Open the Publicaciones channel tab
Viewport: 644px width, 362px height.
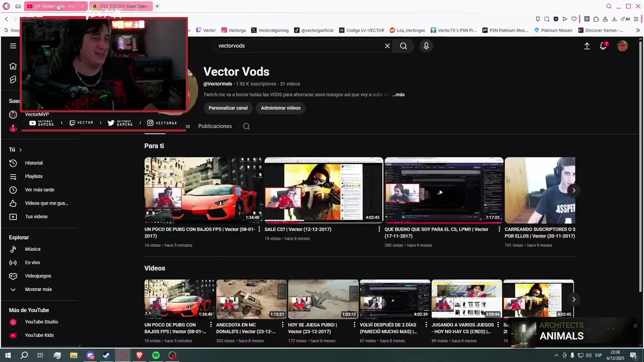(x=215, y=126)
